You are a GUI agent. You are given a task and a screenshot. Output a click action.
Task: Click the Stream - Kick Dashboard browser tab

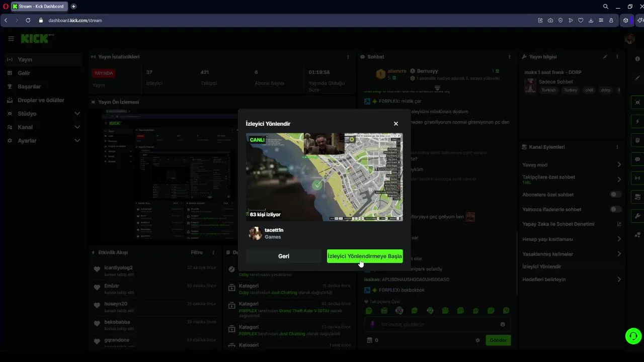click(39, 7)
